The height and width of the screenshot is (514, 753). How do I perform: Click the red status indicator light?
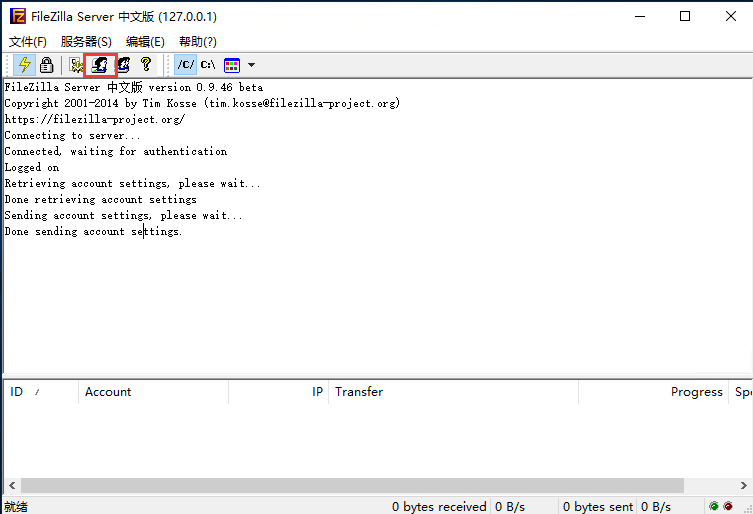click(x=728, y=506)
